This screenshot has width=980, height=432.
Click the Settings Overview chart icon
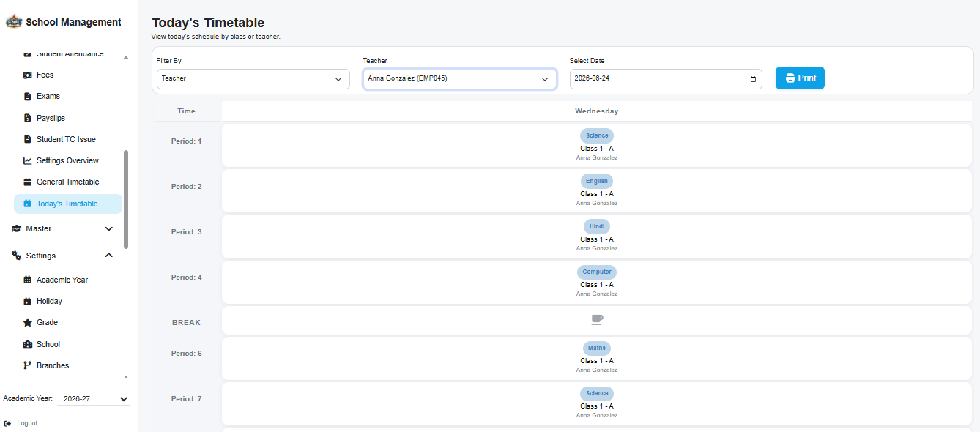(27, 160)
